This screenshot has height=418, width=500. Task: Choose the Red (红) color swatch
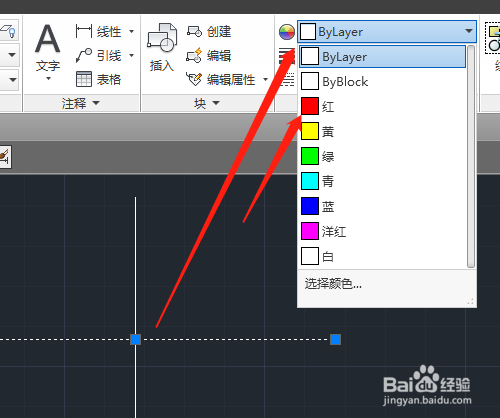(x=310, y=106)
